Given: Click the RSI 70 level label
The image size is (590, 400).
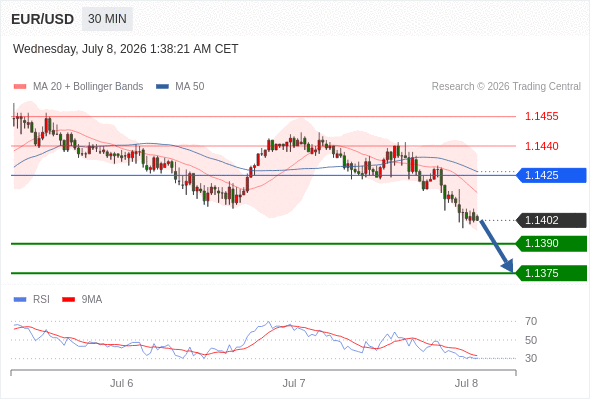Looking at the screenshot, I should pyautogui.click(x=531, y=321).
